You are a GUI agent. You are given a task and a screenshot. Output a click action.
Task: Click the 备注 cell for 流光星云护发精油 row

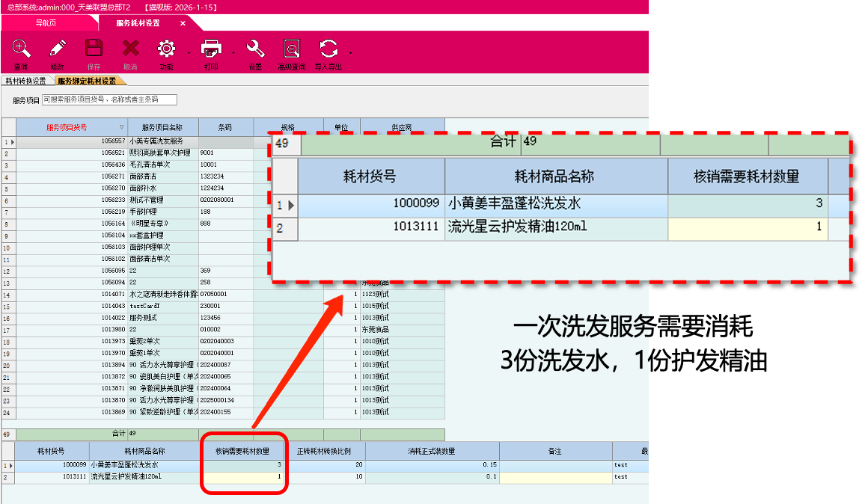tap(556, 476)
